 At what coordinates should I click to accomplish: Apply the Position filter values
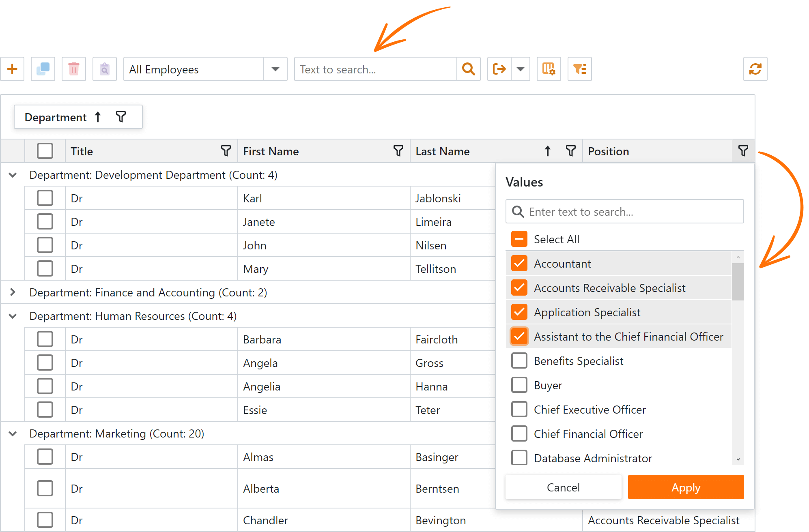click(686, 487)
